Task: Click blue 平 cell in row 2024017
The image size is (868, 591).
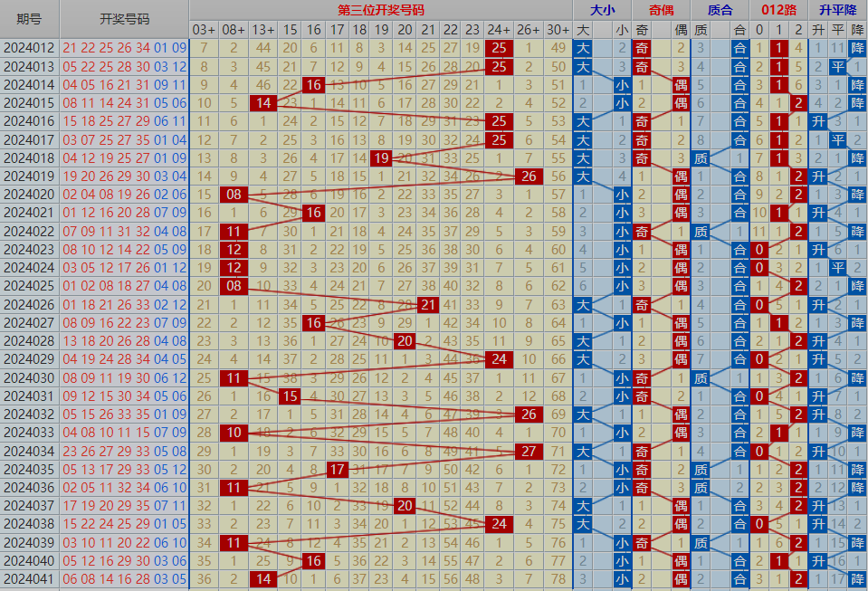Action: coord(838,140)
